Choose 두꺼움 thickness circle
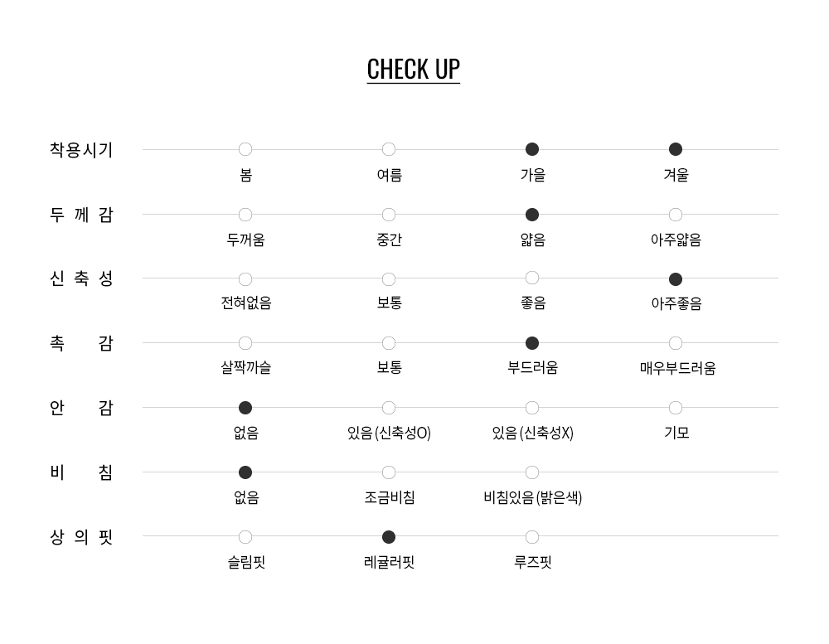Viewport: 829px width, 644px height. (x=245, y=215)
